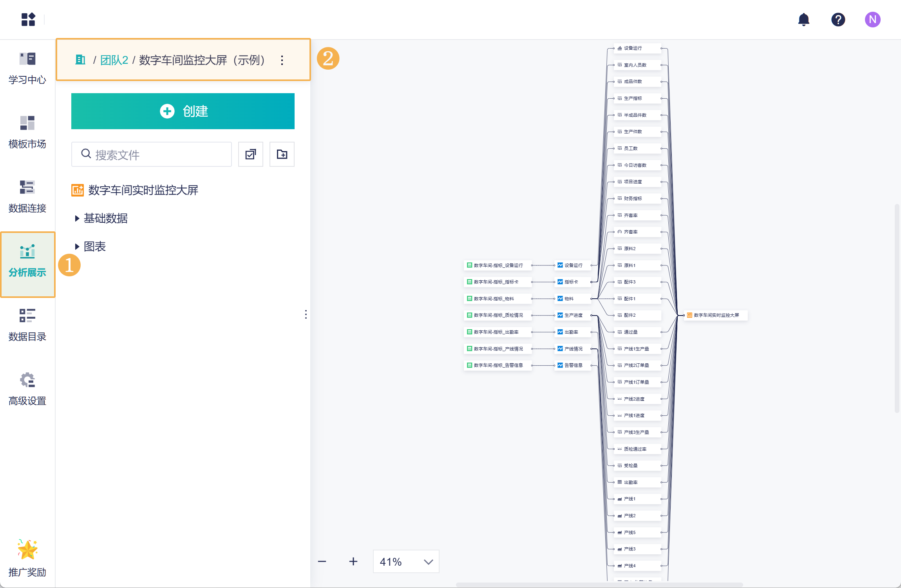Click the new folder icon button
Viewport: 901px width, 588px height.
[282, 154]
